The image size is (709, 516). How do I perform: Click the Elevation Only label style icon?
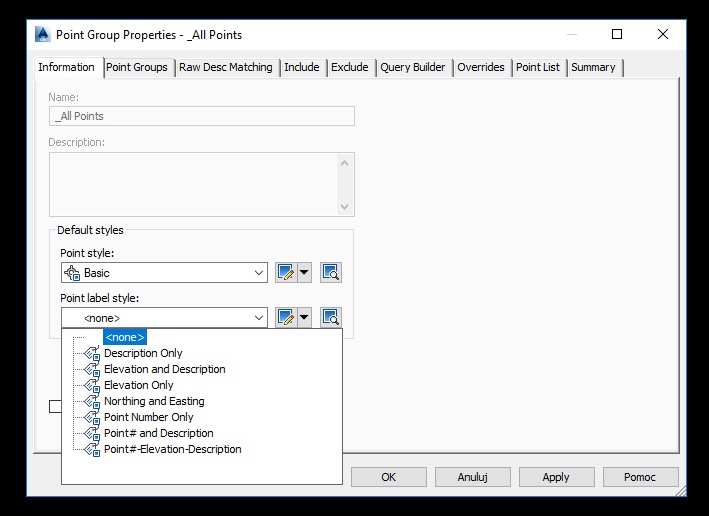click(x=92, y=385)
